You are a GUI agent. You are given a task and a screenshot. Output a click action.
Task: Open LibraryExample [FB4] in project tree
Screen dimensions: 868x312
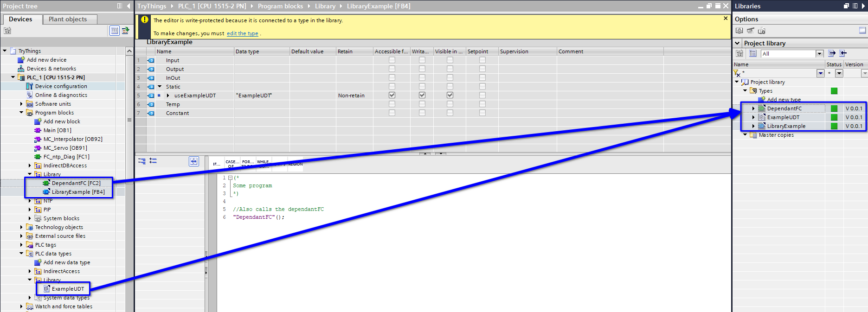click(78, 192)
